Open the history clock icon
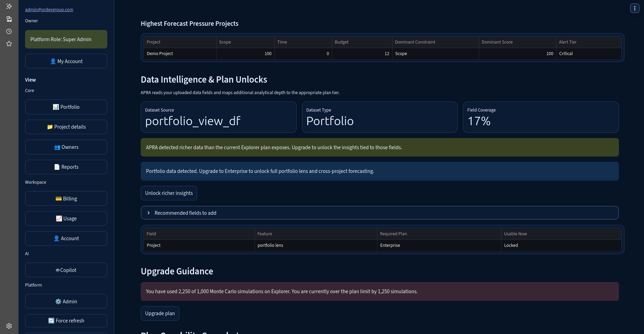Image resolution: width=644 pixels, height=334 pixels. (9, 31)
